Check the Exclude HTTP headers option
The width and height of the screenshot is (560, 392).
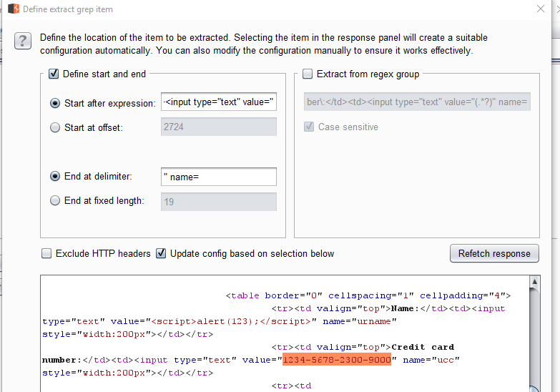click(x=46, y=253)
